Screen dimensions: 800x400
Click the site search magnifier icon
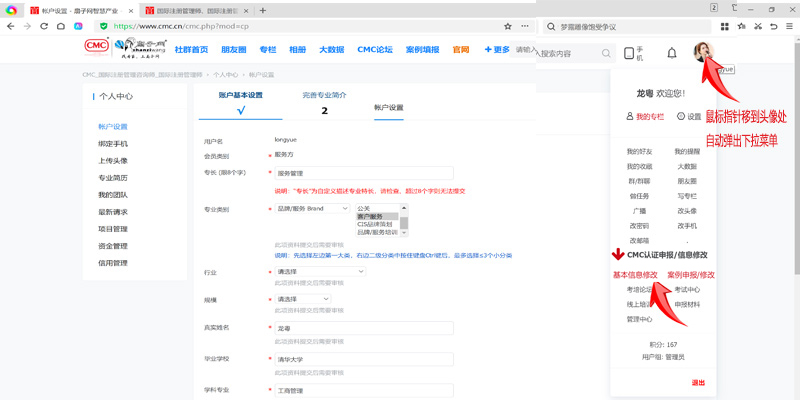(x=606, y=53)
